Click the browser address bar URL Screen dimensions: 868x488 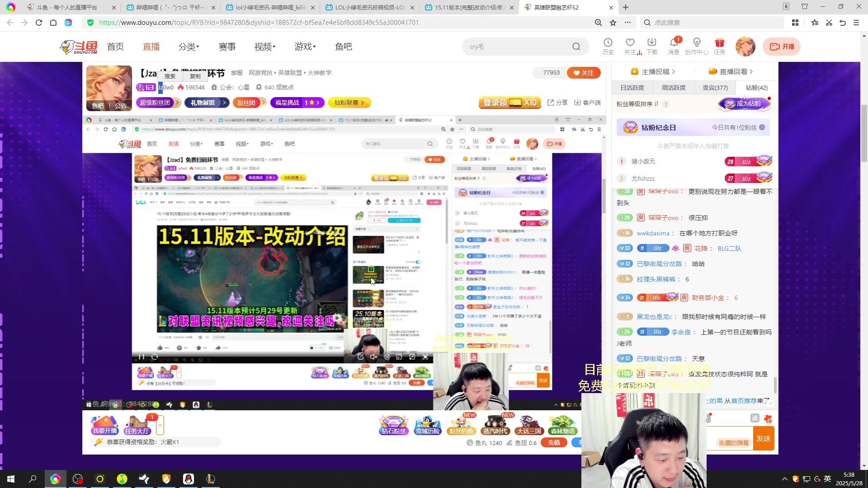(259, 23)
